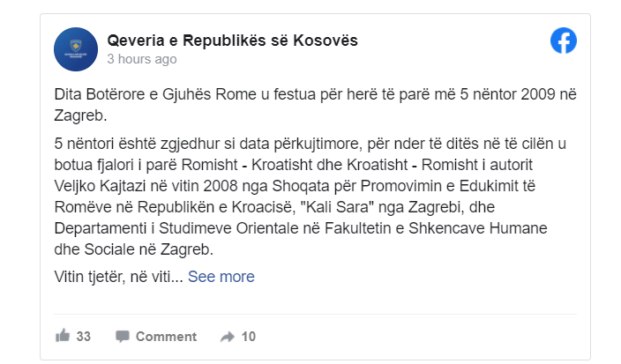Click the truncated 'Vitin tjetër, në viti...' text
Screen dimensions: 621x364
[x=117, y=277]
